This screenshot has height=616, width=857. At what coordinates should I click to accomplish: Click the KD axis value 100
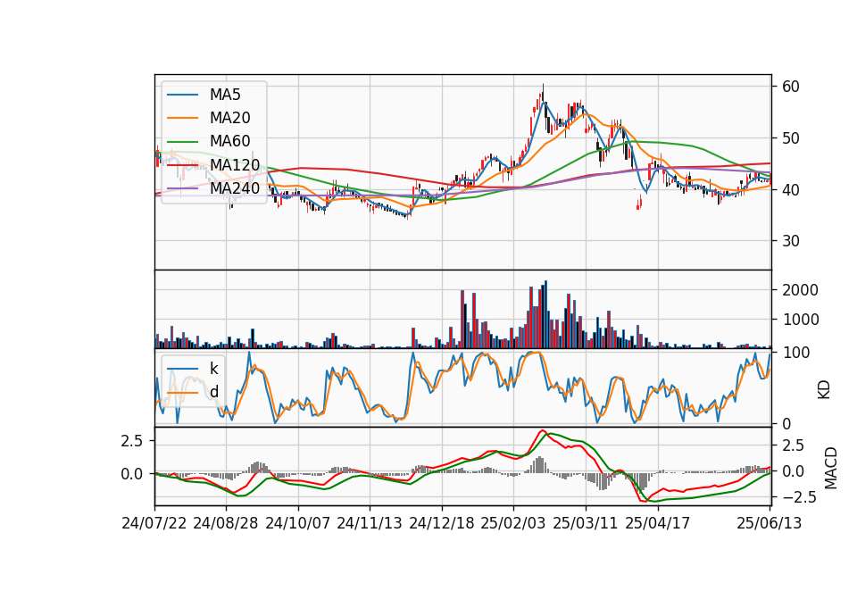click(795, 353)
